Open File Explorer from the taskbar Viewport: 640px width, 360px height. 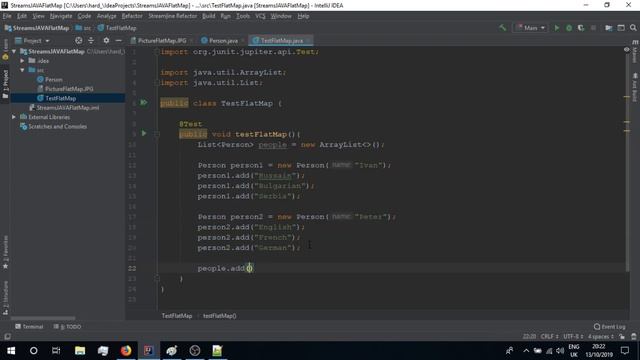click(x=80, y=351)
